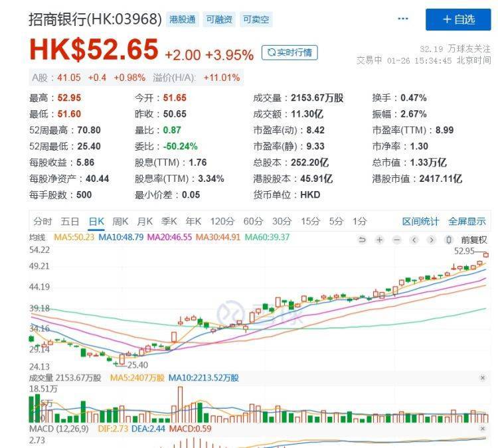
Task: Open the 15分 chart tab
Action: click(310, 221)
